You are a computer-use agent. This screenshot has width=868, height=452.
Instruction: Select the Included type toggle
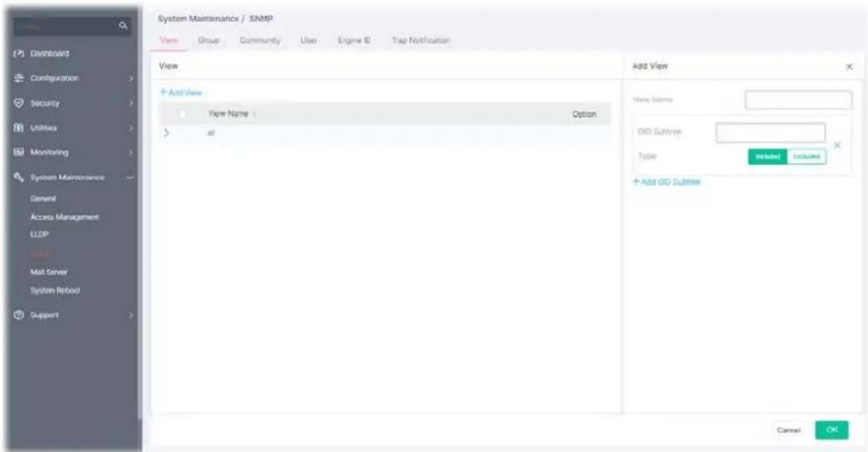[767, 157]
